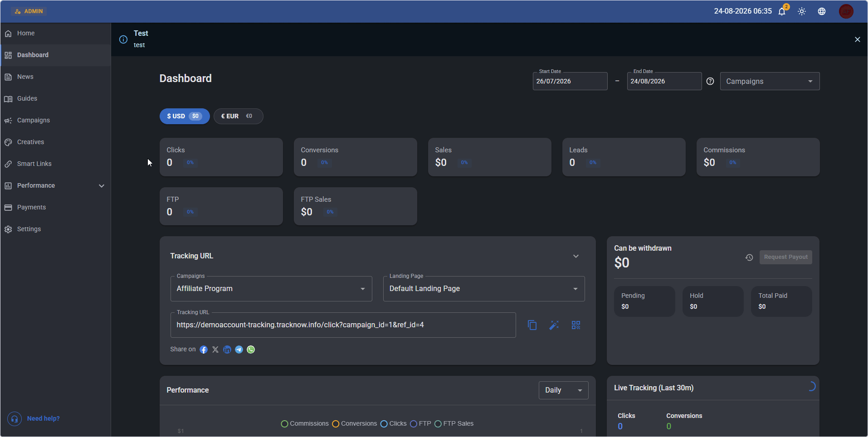Open the notifications bell

coord(782,11)
